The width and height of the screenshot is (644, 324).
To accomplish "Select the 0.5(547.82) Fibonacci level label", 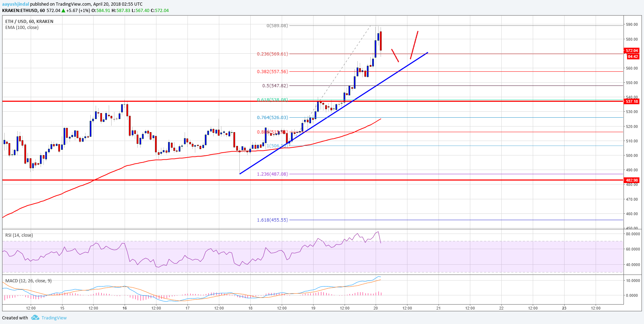I will pos(275,86).
